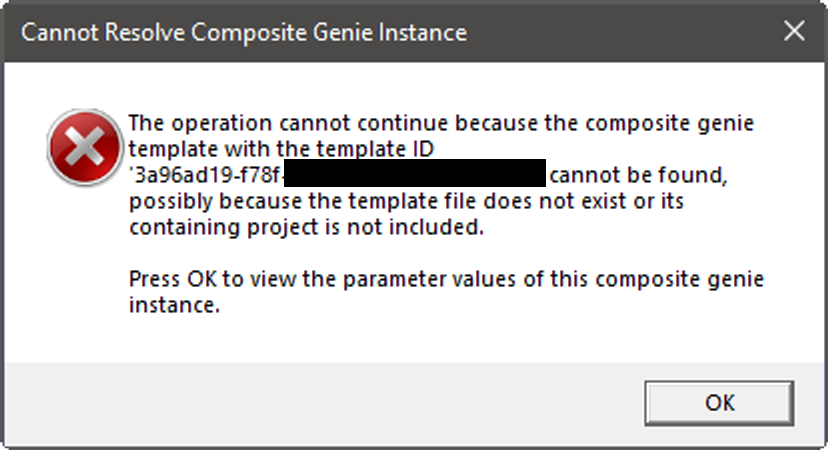Image resolution: width=828 pixels, height=450 pixels.
Task: Click the word 'Cannot' in the title bar
Action: pyautogui.click(x=59, y=32)
